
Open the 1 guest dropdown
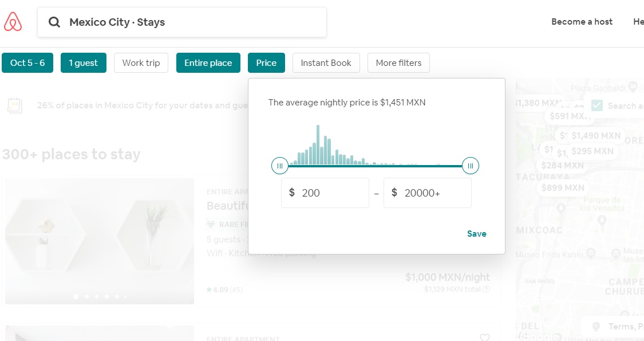(x=84, y=63)
